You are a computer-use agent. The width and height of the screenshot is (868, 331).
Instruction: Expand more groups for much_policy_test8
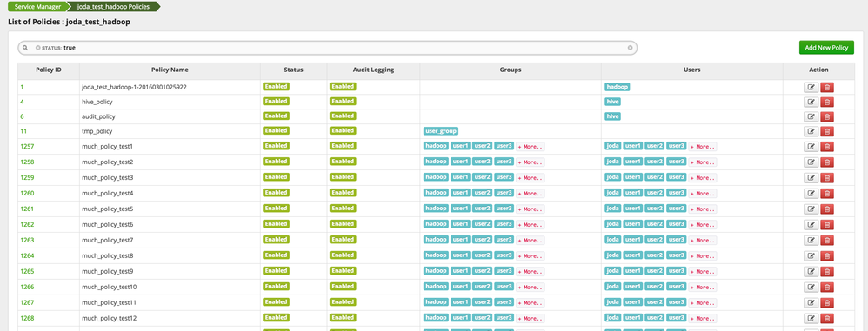(531, 255)
